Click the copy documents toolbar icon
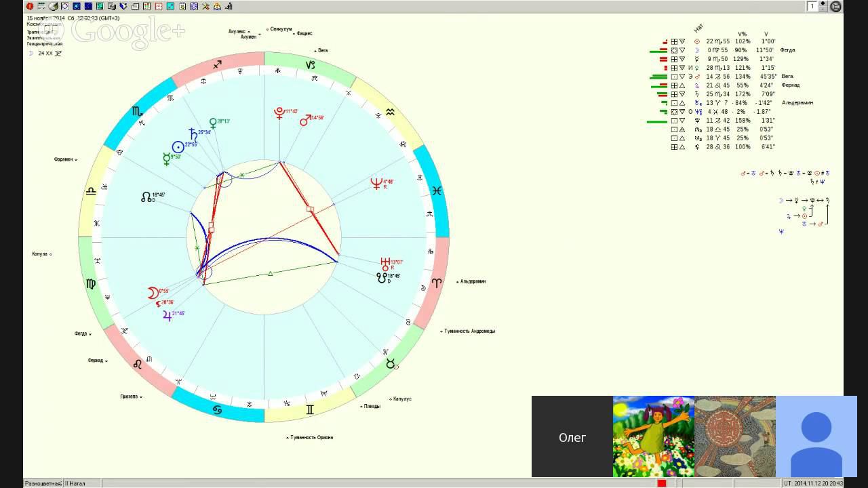 (112, 6)
